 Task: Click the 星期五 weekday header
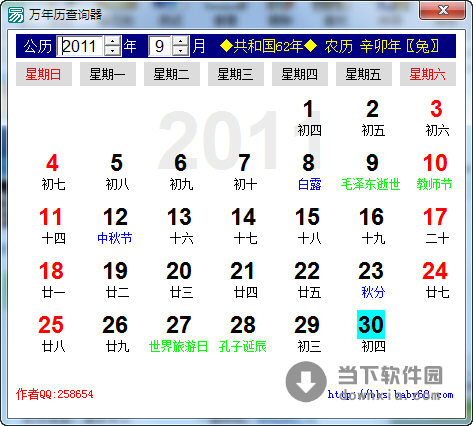coord(364,74)
